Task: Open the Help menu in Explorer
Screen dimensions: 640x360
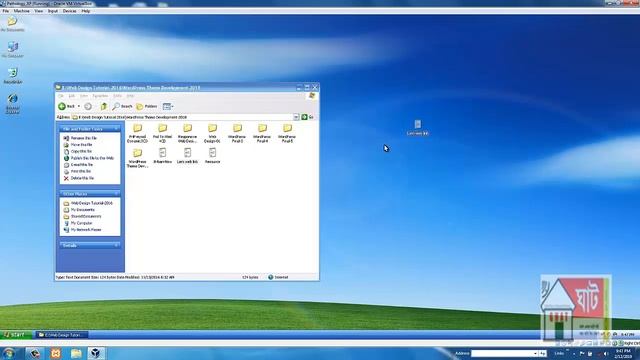Action: pyautogui.click(x=130, y=96)
